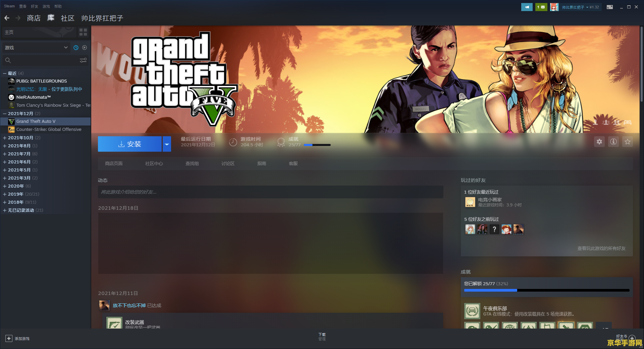Collapse the 最近 category in the library list
Viewport: 644px width, 349px height.
[x=5, y=73]
